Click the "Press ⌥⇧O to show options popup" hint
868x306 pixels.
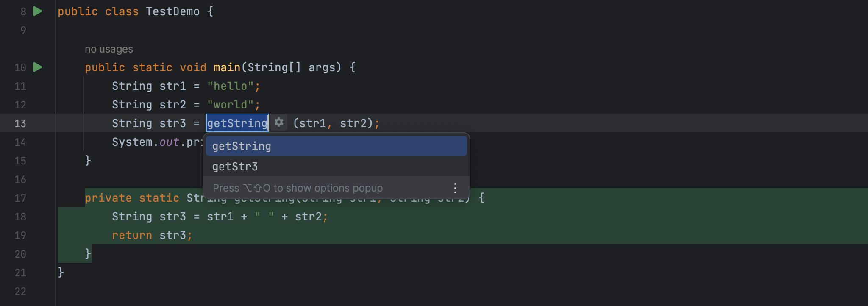[298, 188]
